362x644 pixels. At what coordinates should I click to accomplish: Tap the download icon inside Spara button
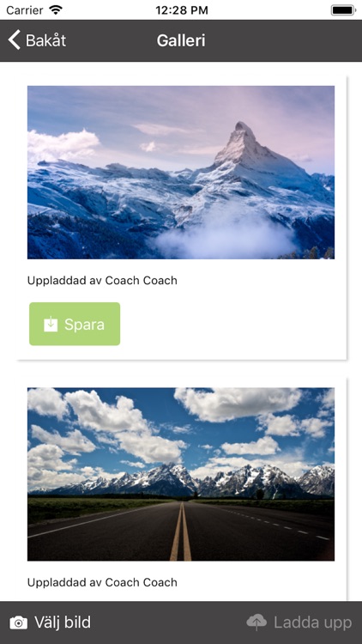pos(51,324)
